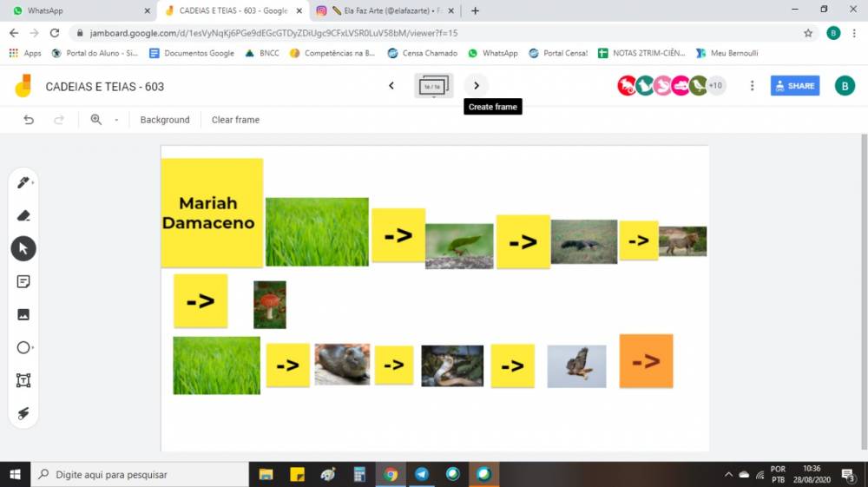Select the Circle shape tool
The image size is (868, 487).
(x=23, y=347)
